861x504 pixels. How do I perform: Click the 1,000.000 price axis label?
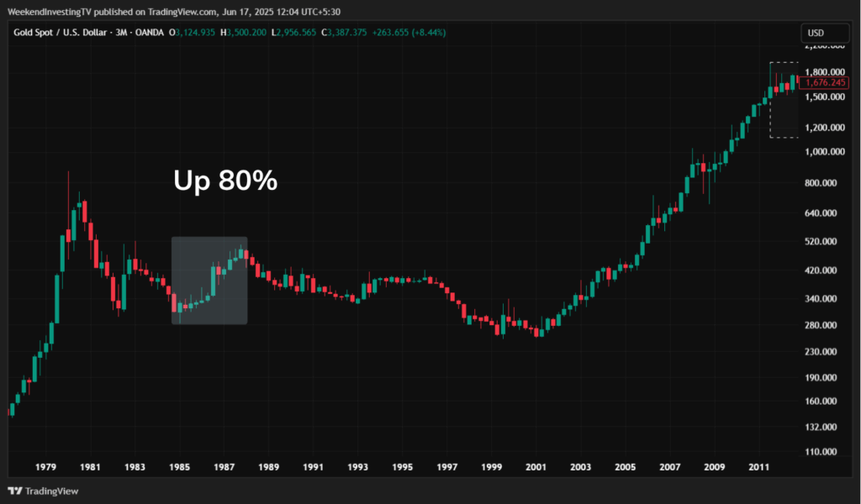click(825, 151)
